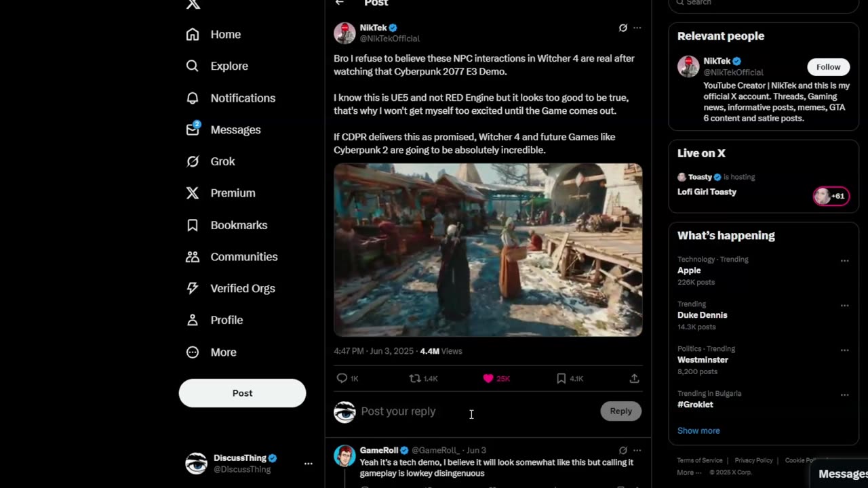Screen dimensions: 868x488
Task: Click the gray Reply button
Action: coord(620,411)
